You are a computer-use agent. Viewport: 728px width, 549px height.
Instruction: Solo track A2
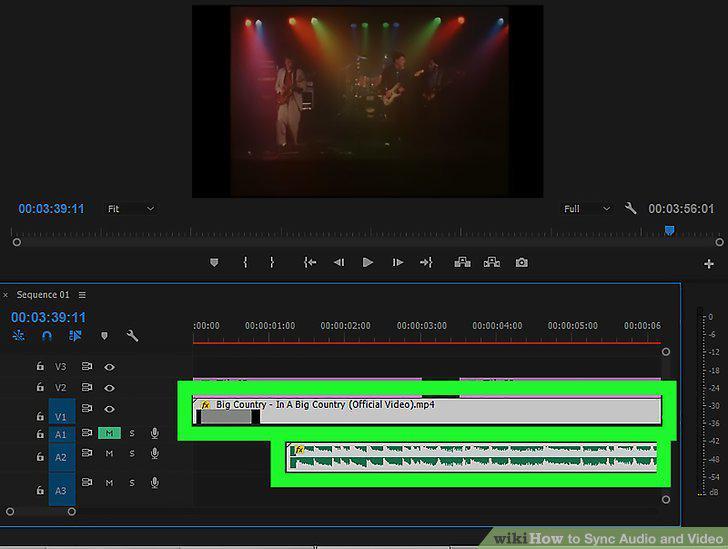tap(132, 453)
